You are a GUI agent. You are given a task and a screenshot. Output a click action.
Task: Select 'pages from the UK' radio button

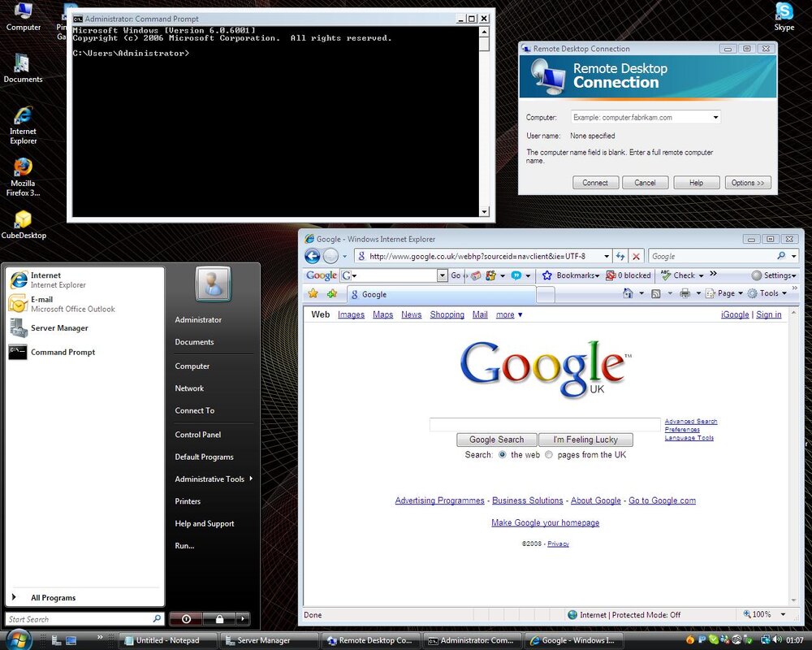[549, 454]
